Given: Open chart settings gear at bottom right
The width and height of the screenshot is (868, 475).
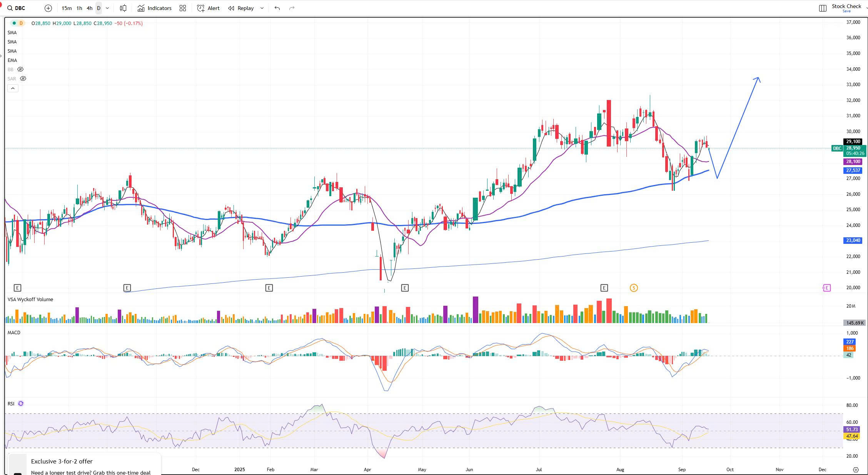Looking at the screenshot, I should pyautogui.click(x=856, y=470).
